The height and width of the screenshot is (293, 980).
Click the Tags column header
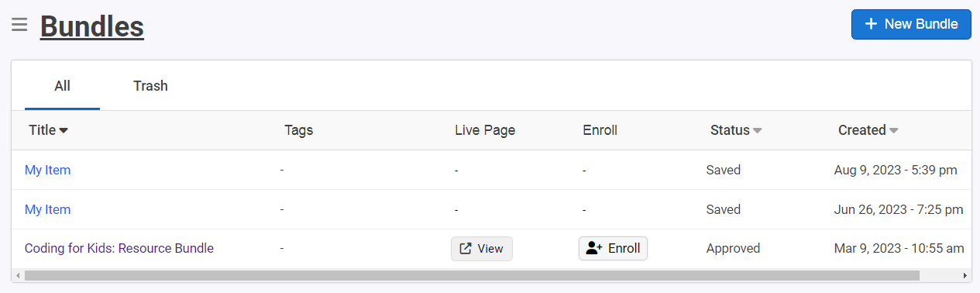pos(299,130)
